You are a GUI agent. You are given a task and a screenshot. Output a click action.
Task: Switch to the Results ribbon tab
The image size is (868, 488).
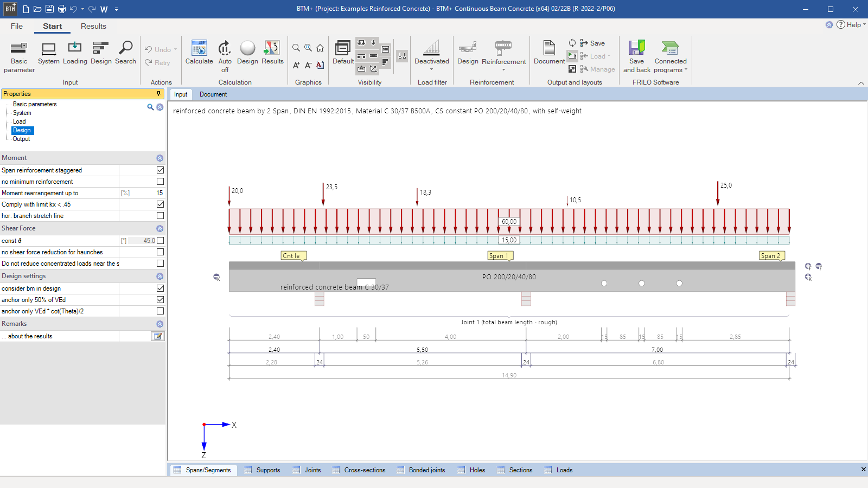click(x=93, y=26)
